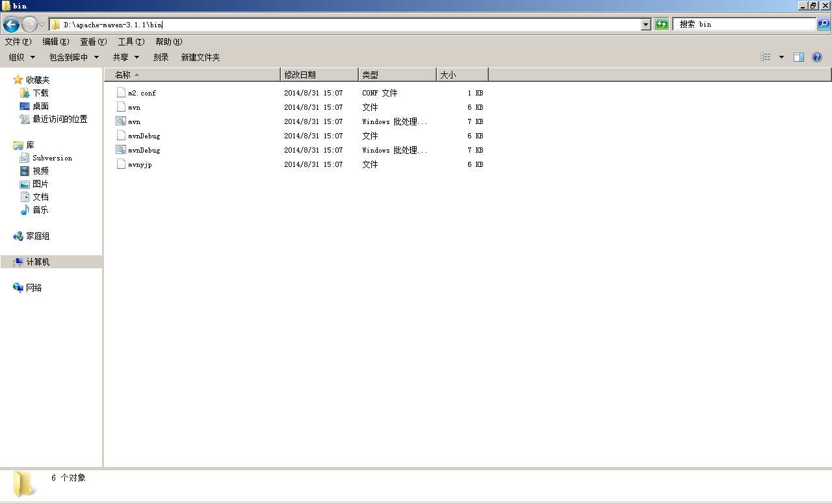Select 家庭组 in the navigation pane

38,236
